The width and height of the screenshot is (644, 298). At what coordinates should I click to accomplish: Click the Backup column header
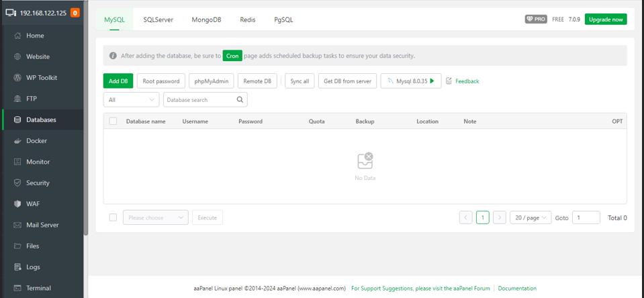(x=365, y=121)
